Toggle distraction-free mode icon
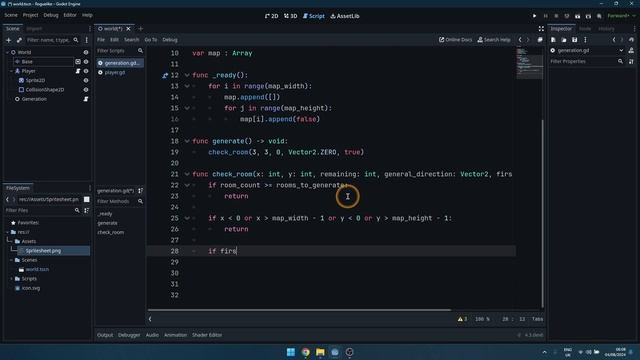The height and width of the screenshot is (360, 640). click(541, 29)
